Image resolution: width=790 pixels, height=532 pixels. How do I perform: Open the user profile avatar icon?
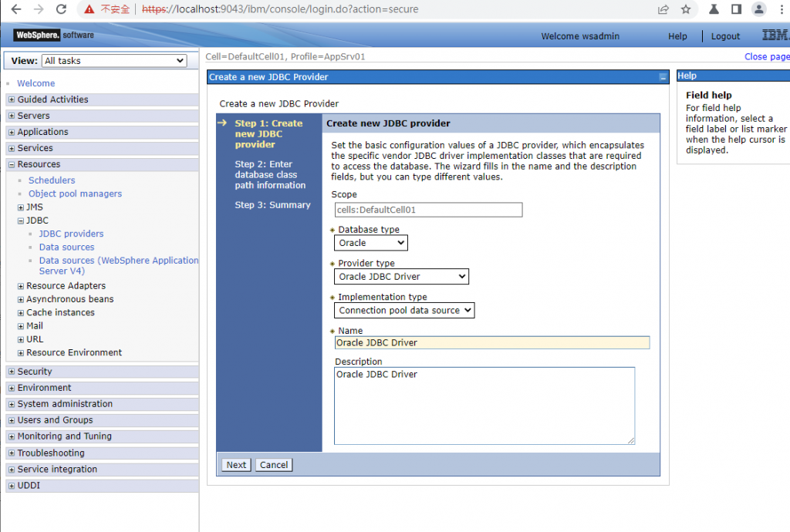(x=759, y=9)
